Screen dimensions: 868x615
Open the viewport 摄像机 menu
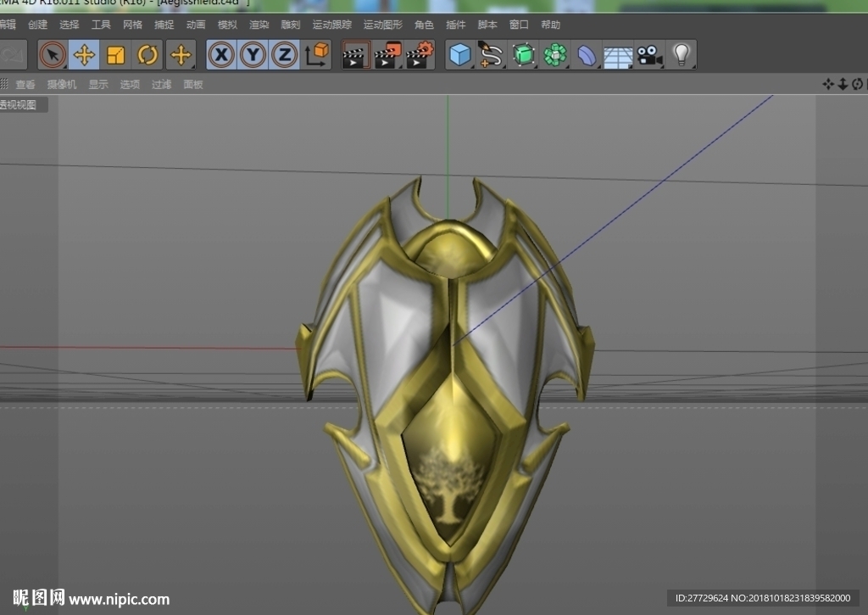coord(61,84)
